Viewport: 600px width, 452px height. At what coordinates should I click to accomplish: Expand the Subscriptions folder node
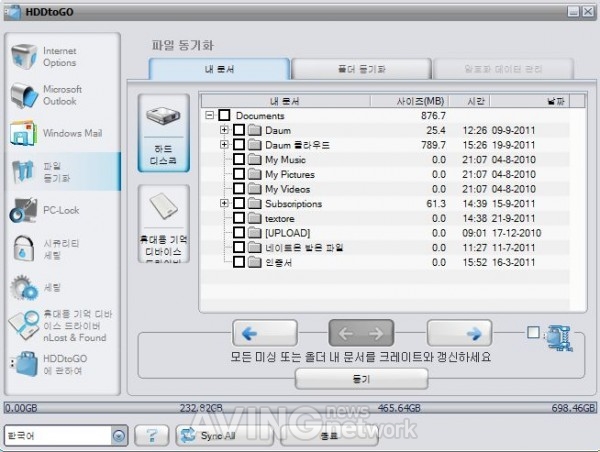(224, 203)
